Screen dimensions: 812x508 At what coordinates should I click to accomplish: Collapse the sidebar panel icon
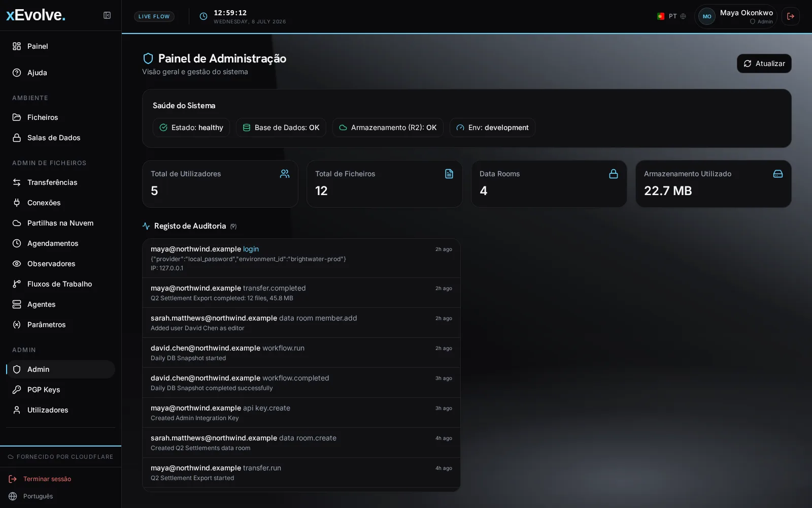[107, 15]
